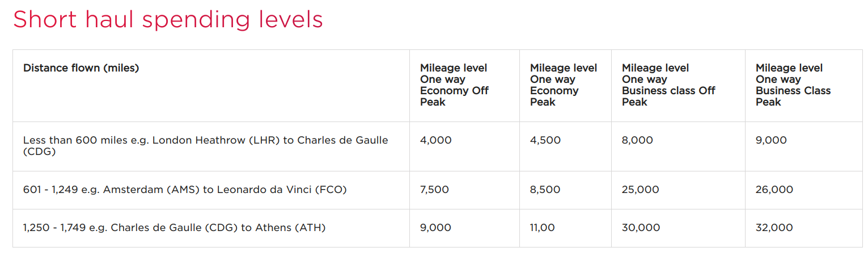Image resolution: width=868 pixels, height=260 pixels.
Task: Select the "Distance flown (miles)" column header
Action: [81, 68]
